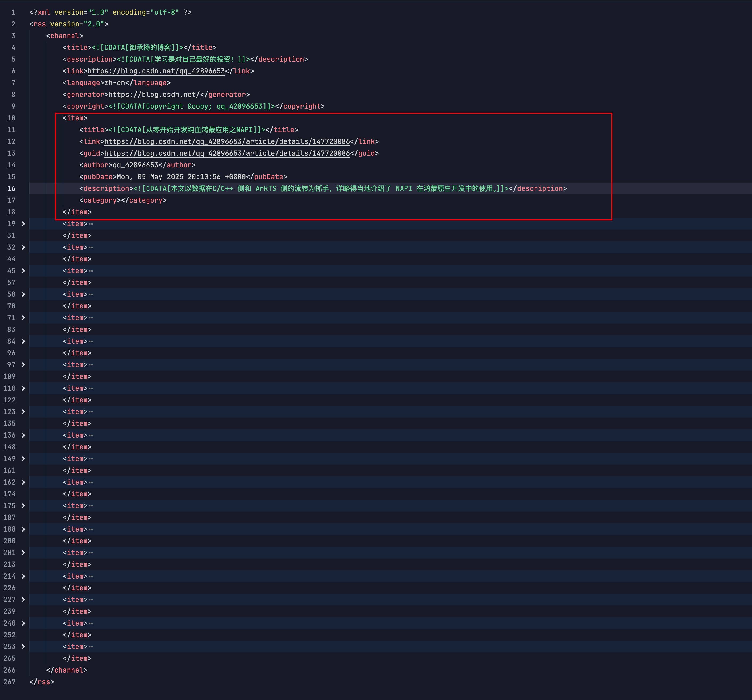
Task: Expand collapsed item at line 149
Action: (23, 459)
